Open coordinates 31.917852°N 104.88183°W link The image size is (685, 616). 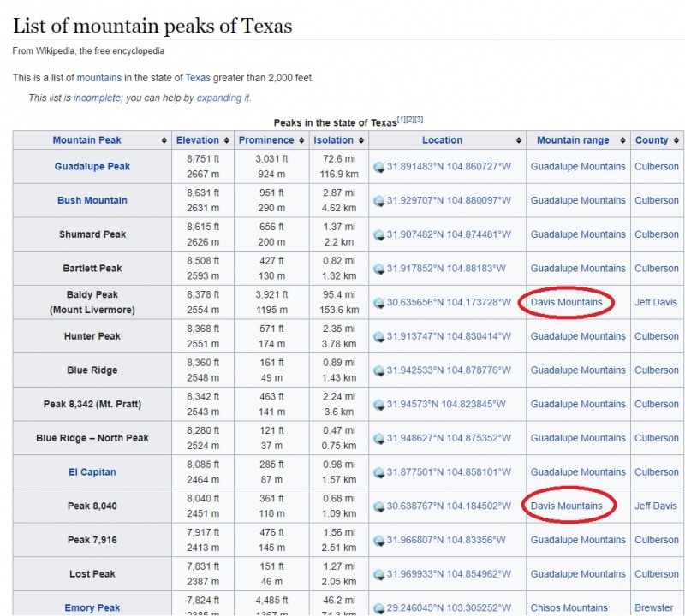(x=446, y=268)
